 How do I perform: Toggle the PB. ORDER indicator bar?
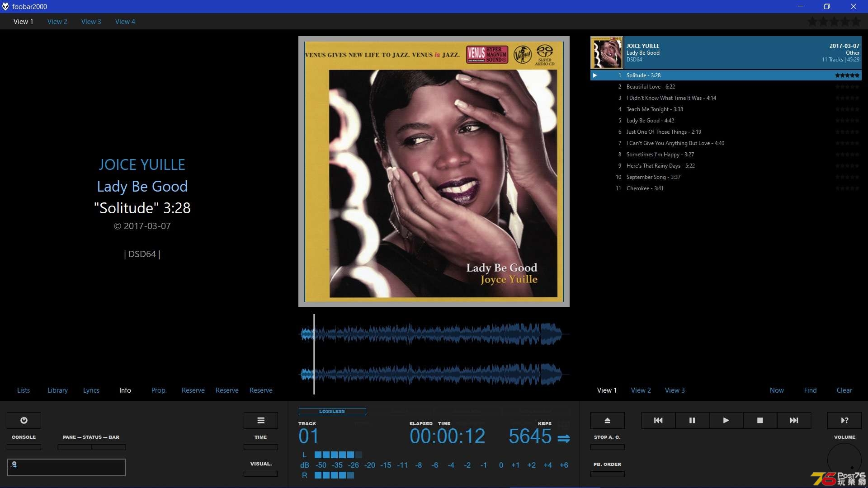click(608, 474)
